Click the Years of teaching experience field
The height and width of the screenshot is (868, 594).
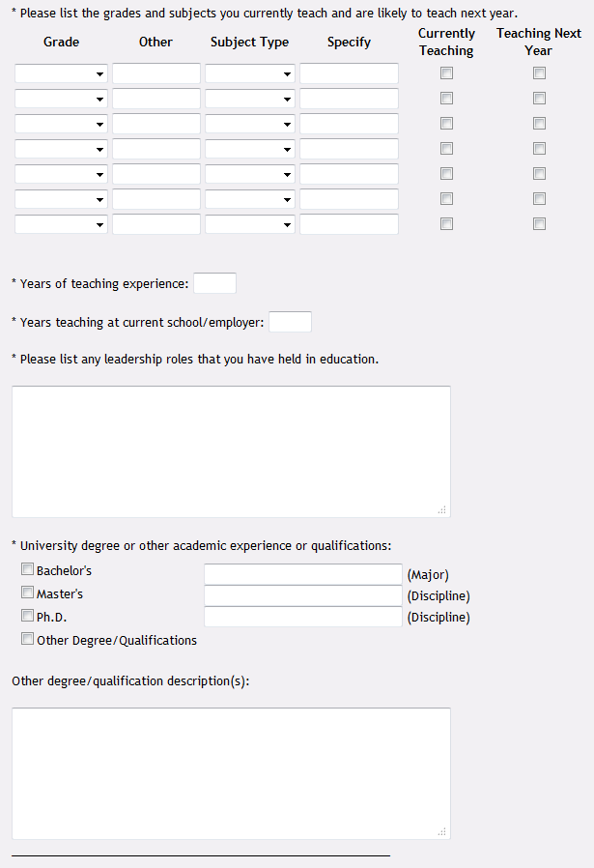[214, 283]
